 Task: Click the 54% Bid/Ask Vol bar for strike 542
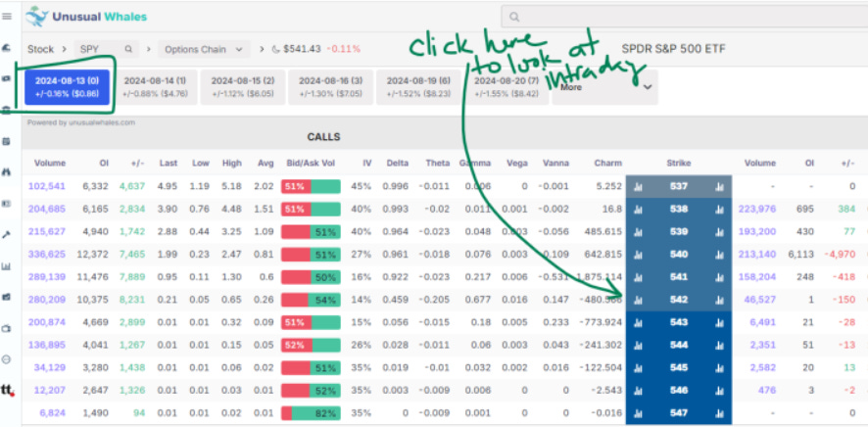pos(311,300)
